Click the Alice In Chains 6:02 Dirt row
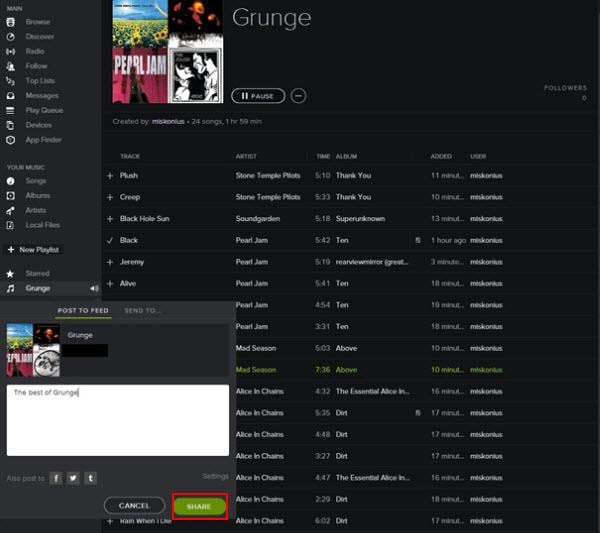 point(369,521)
